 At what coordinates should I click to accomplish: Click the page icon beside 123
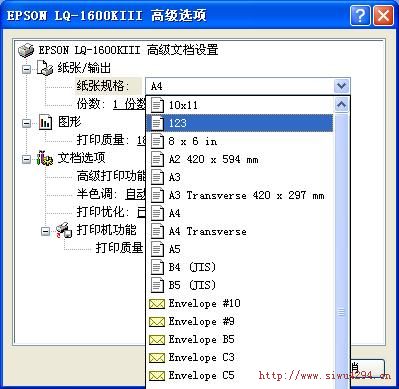[157, 123]
